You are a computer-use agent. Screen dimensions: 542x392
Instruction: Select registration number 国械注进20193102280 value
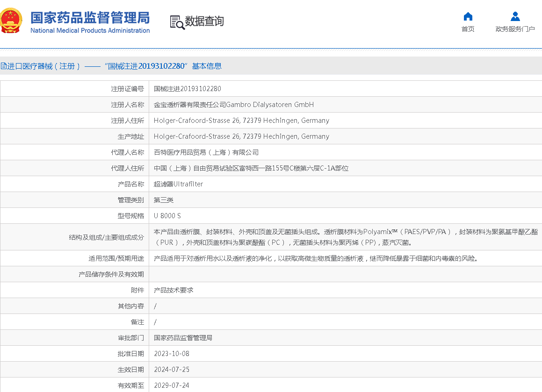188,89
